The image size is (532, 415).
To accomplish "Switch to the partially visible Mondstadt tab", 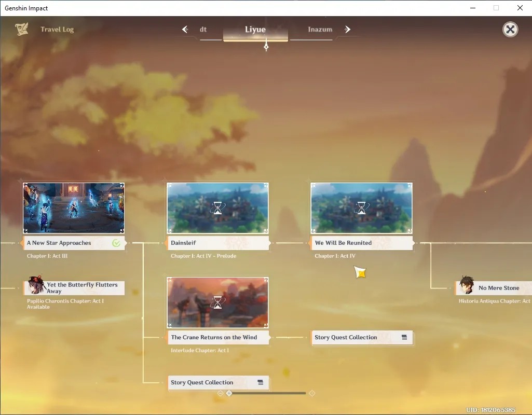I will tap(203, 30).
